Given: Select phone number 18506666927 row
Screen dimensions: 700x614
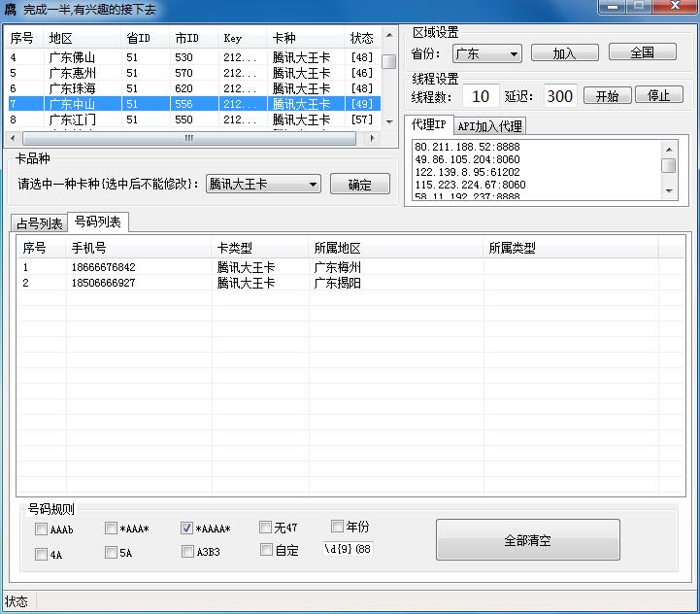Looking at the screenshot, I should (350, 283).
